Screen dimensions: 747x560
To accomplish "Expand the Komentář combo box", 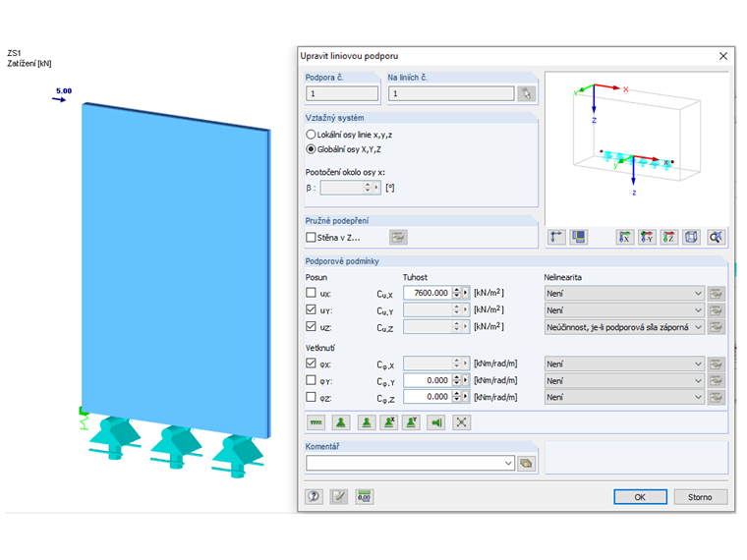I will 508,463.
